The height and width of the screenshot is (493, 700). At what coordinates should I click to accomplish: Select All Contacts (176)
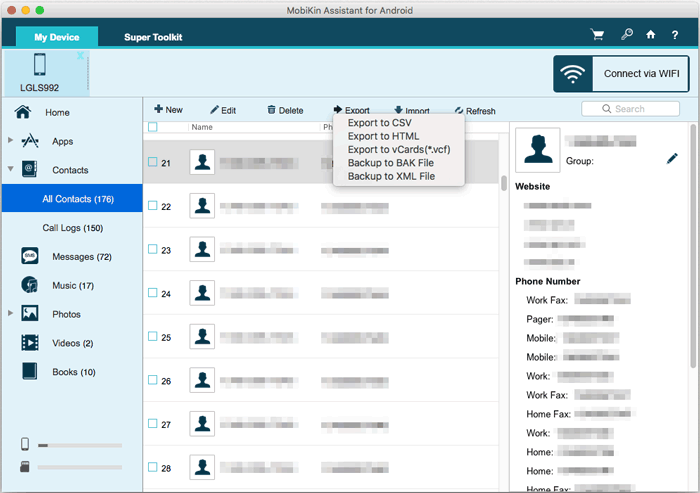pyautogui.click(x=72, y=198)
